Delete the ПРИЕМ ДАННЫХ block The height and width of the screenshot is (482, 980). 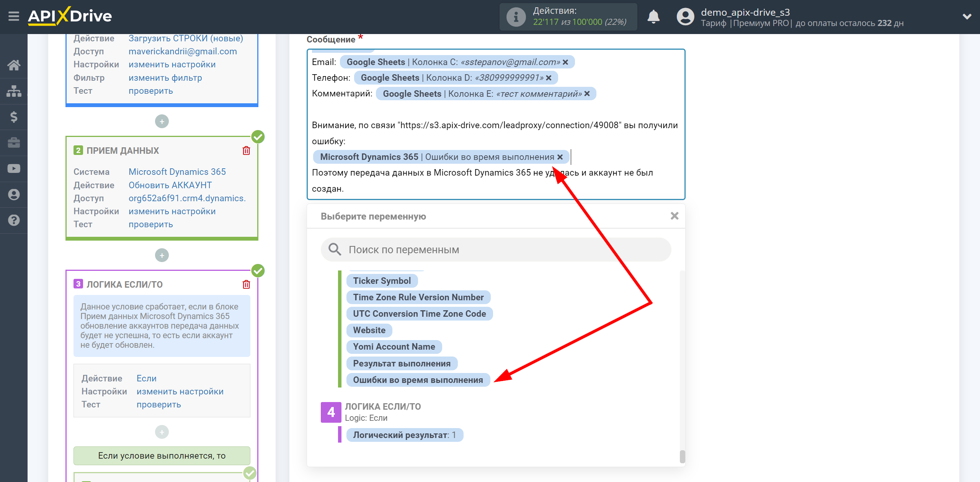pos(246,151)
